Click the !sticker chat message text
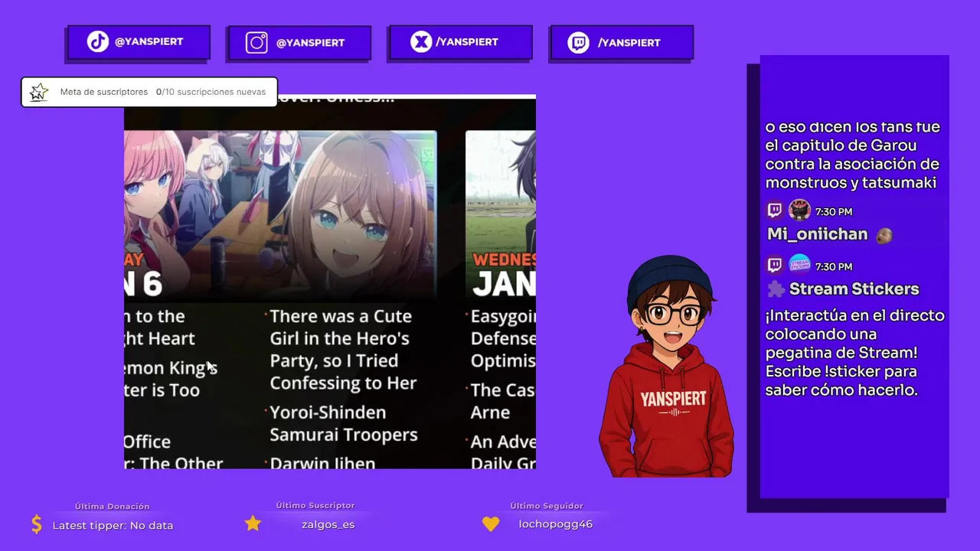The width and height of the screenshot is (980, 551). [854, 353]
